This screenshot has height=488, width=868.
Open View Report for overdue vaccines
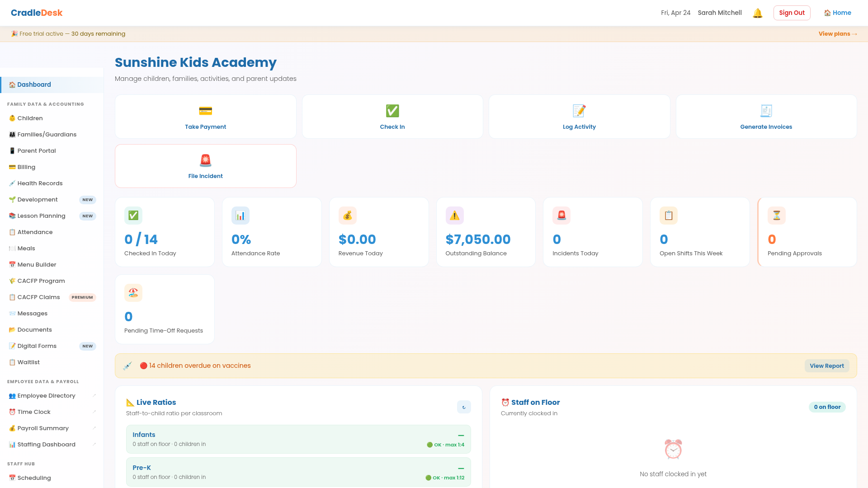pos(827,366)
